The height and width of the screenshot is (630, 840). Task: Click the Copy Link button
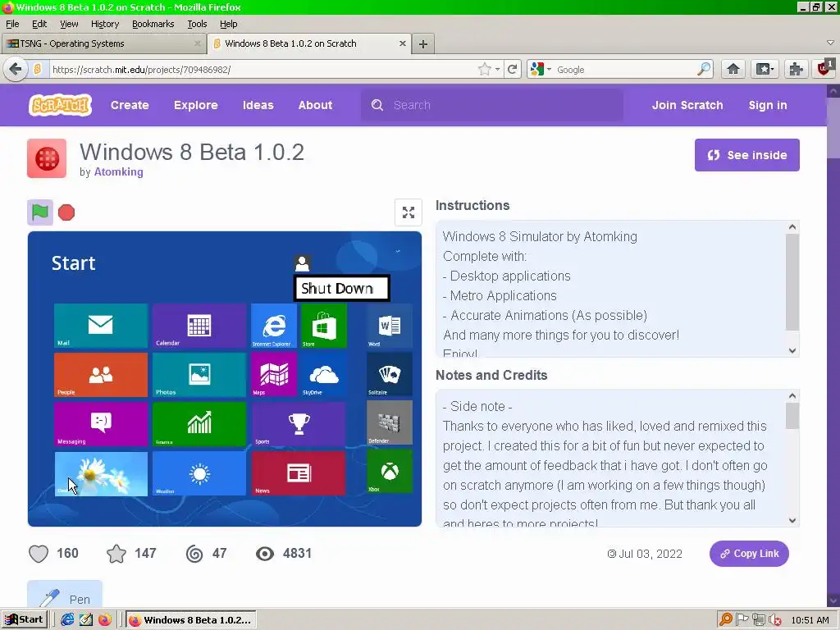click(x=749, y=554)
